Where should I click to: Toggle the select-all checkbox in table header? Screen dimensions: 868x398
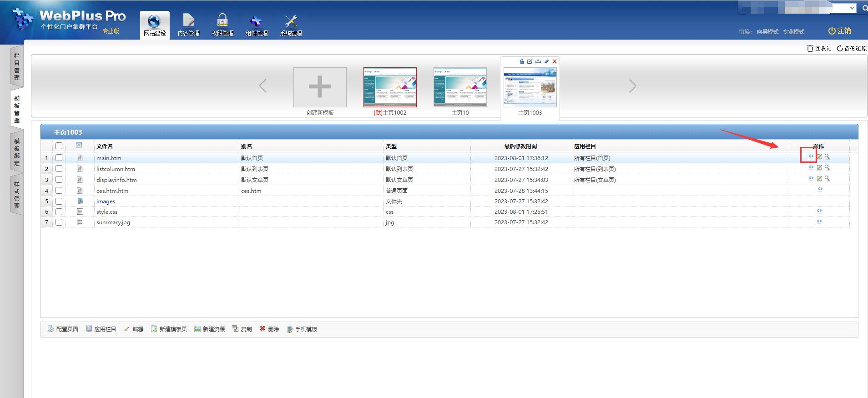59,146
